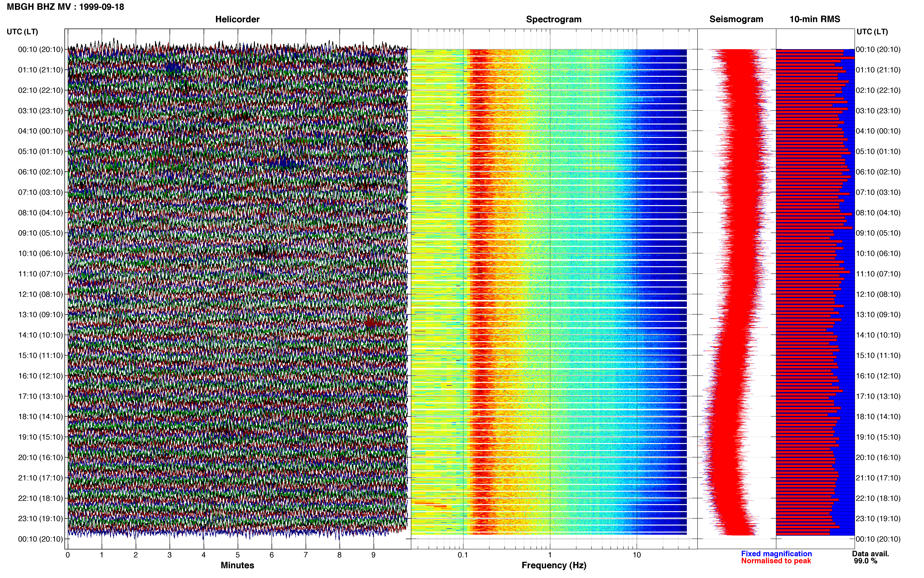The height and width of the screenshot is (578, 924).
Task: Click the 16:10 (12:10) label beside the helicorder
Action: 41,376
